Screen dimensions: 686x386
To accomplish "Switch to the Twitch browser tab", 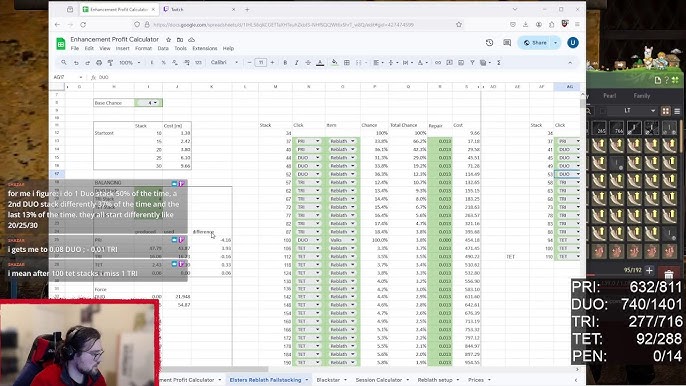I will click(x=199, y=9).
